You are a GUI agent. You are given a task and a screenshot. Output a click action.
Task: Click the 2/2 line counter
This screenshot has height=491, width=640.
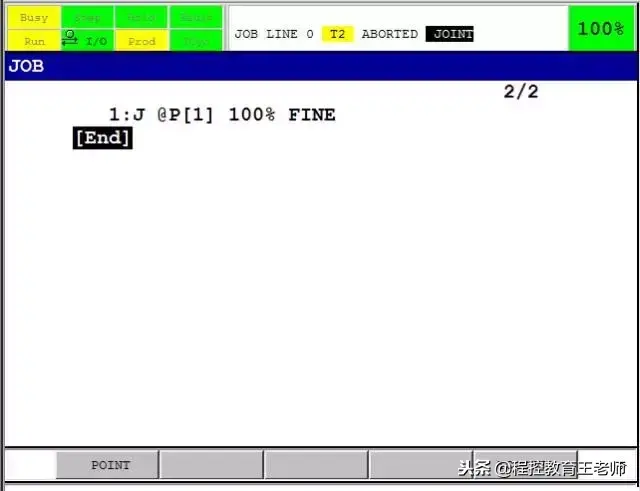[521, 91]
